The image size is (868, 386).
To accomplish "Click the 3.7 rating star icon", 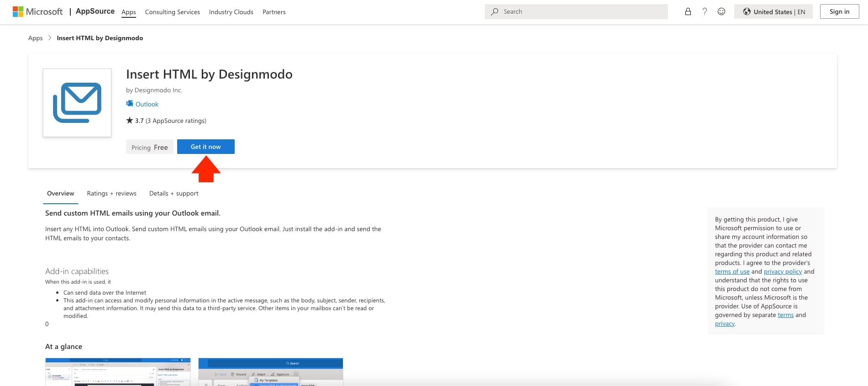I will pyautogui.click(x=130, y=121).
